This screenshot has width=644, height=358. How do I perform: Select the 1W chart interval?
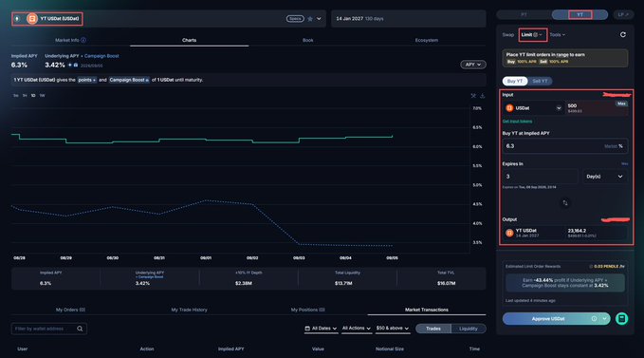click(43, 95)
